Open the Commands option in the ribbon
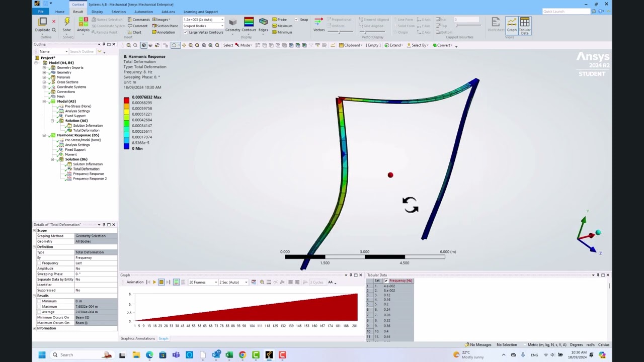Screen dimensions: 644x362 click(139, 20)
